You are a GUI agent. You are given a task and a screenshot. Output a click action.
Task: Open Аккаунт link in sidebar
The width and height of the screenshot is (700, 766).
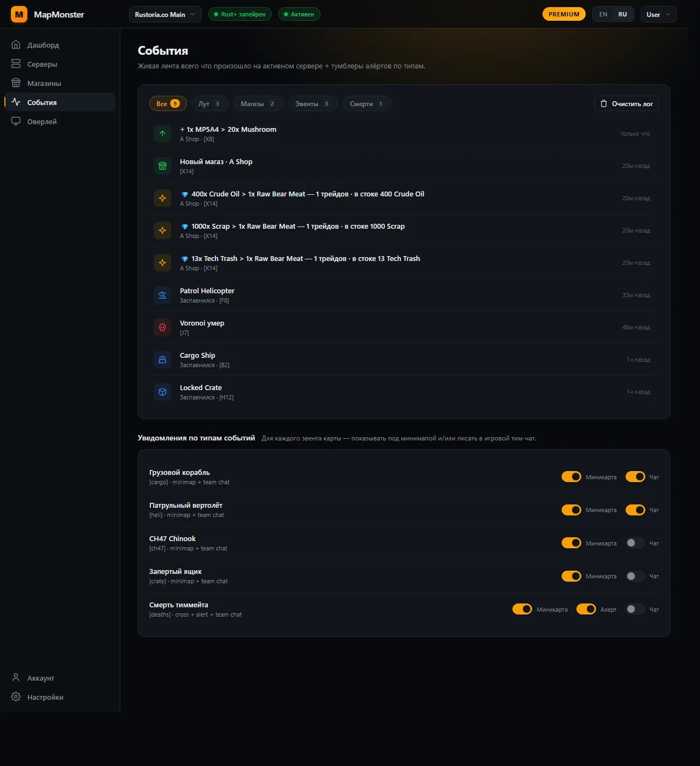click(x=60, y=678)
